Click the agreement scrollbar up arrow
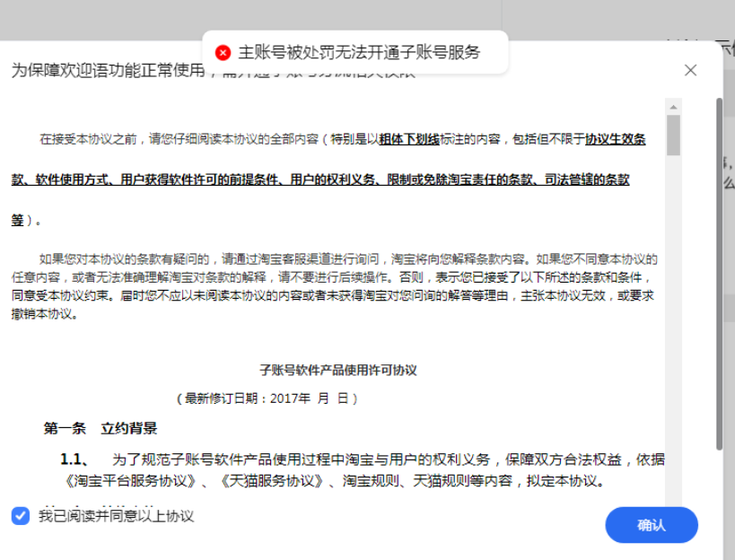Screen dimensions: 735x560 674,107
